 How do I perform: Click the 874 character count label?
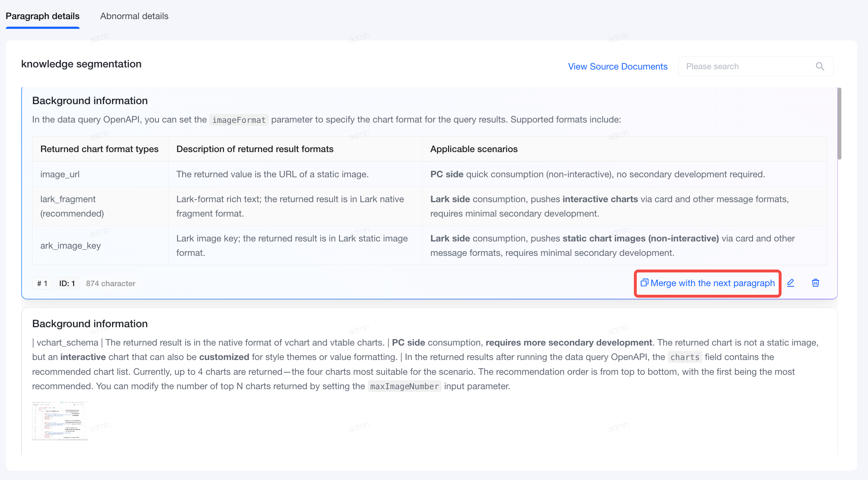(111, 284)
